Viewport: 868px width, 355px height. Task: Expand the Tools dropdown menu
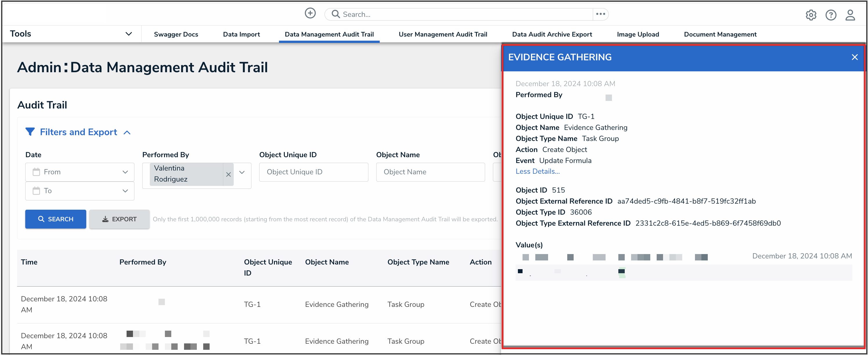click(x=128, y=34)
